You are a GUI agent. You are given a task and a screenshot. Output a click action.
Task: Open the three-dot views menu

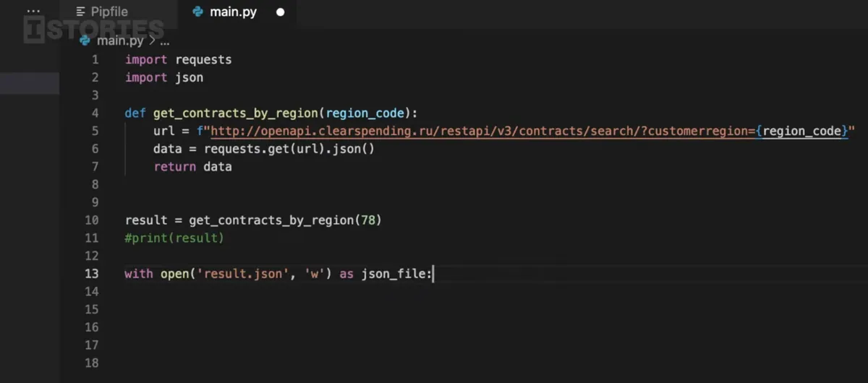33,12
